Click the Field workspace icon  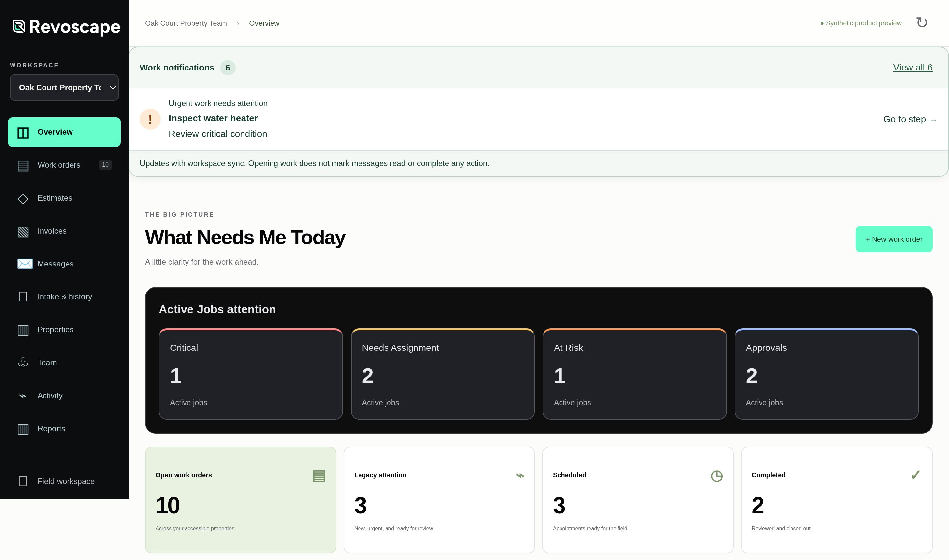click(23, 481)
